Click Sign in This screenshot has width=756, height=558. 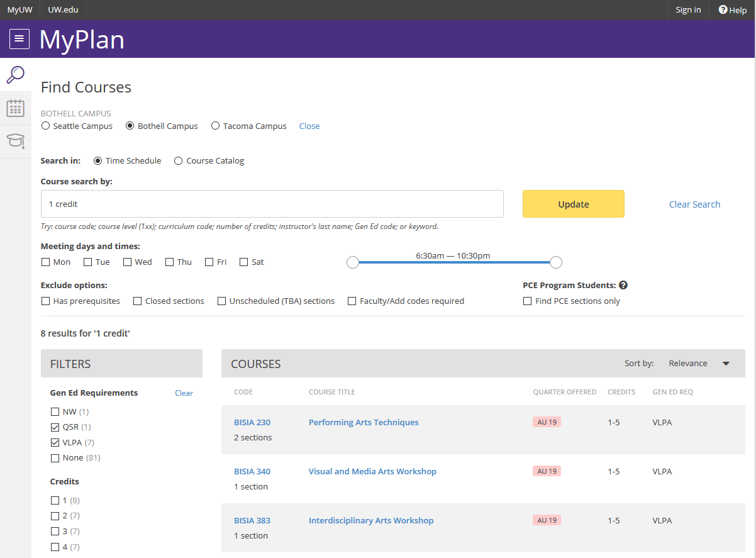(688, 10)
